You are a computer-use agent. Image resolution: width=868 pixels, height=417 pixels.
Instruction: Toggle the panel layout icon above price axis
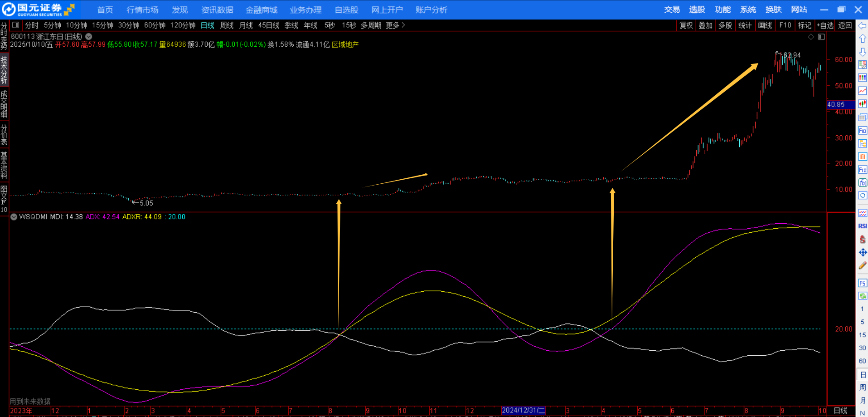coord(821,37)
